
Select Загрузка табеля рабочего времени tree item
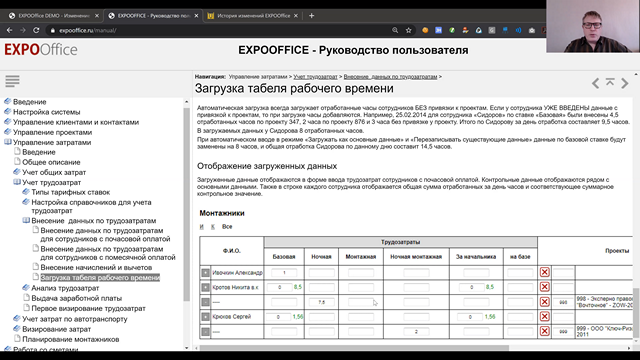click(100, 278)
